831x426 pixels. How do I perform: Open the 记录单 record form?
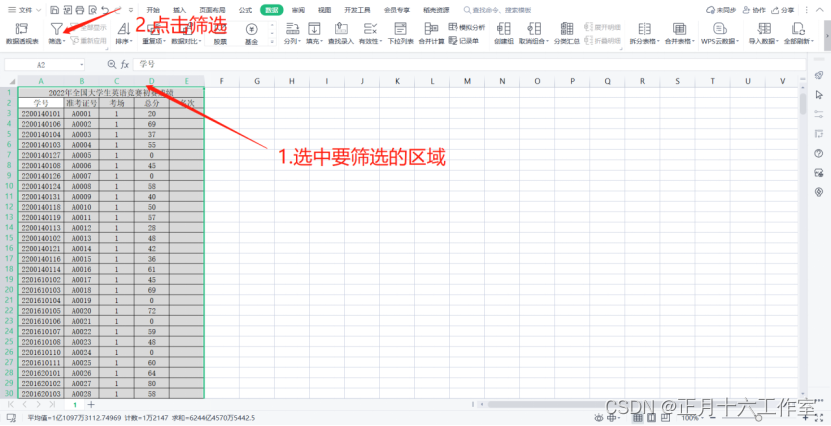(464, 40)
